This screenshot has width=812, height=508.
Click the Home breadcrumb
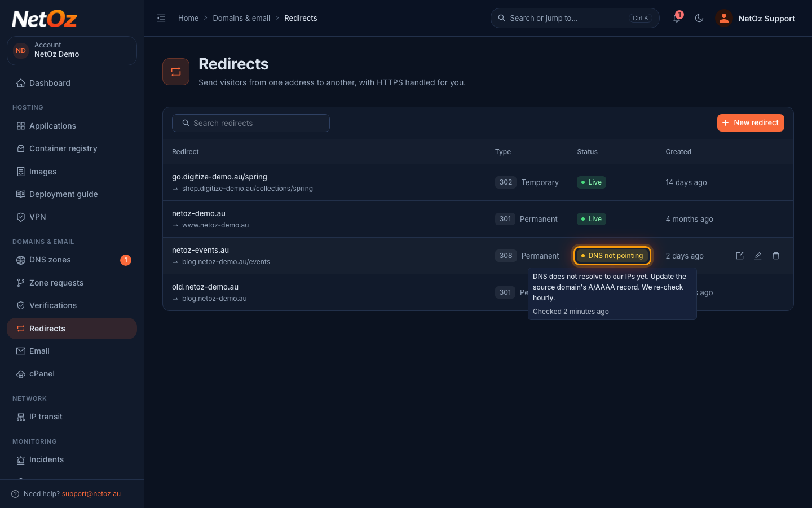[x=188, y=18]
